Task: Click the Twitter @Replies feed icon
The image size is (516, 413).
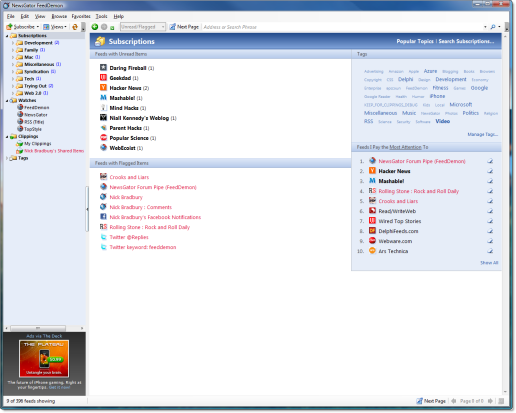Action: point(103,237)
